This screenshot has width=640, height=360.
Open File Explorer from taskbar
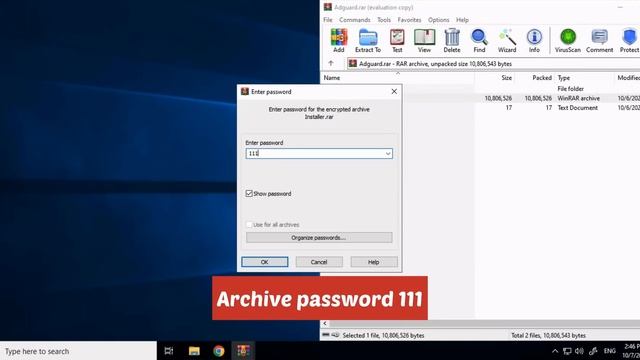click(x=194, y=351)
